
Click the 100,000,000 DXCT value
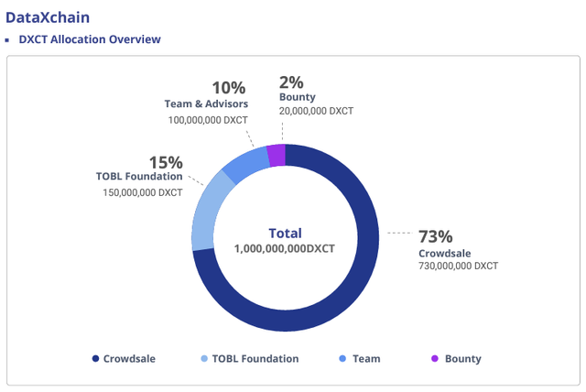click(x=208, y=120)
